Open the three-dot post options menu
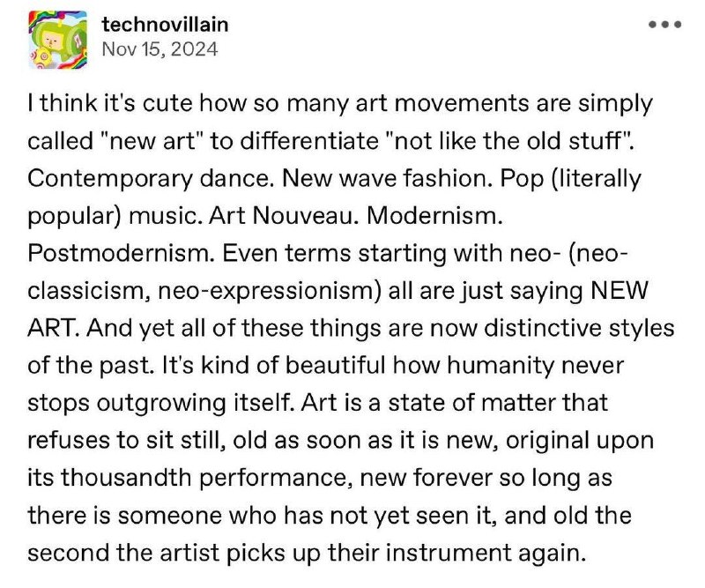 click(665, 25)
